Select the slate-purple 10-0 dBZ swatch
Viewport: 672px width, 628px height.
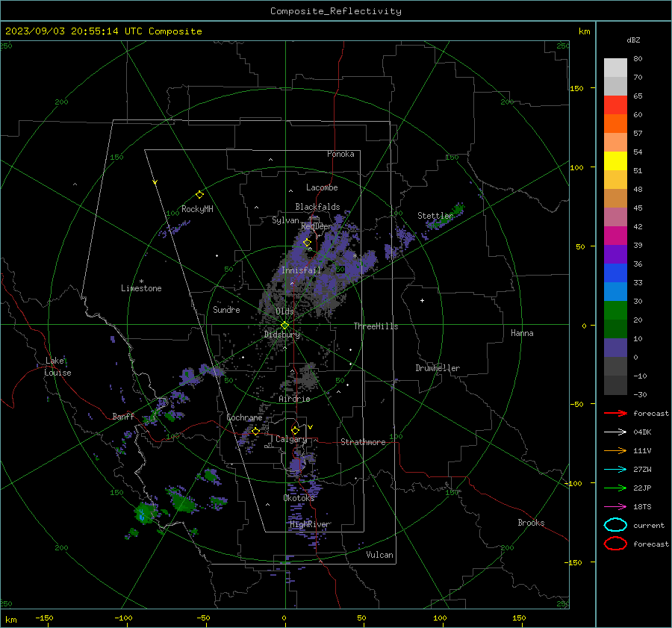[615, 348]
